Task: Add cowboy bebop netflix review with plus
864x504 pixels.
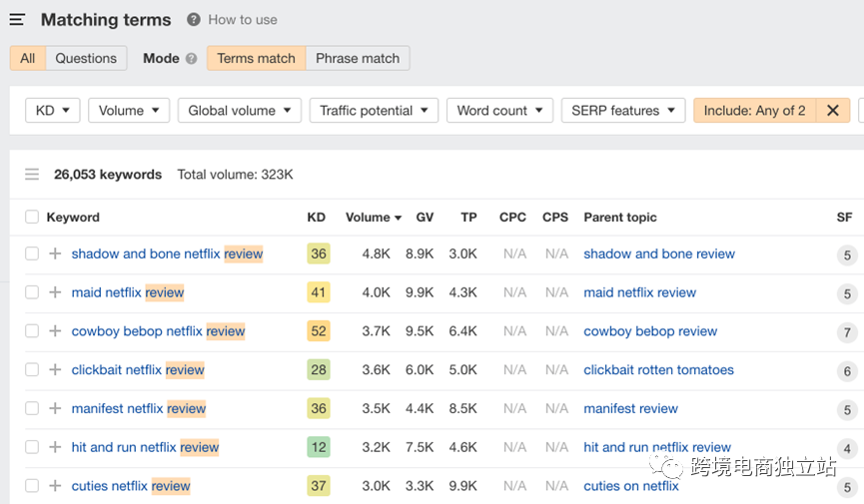Action: pos(55,331)
